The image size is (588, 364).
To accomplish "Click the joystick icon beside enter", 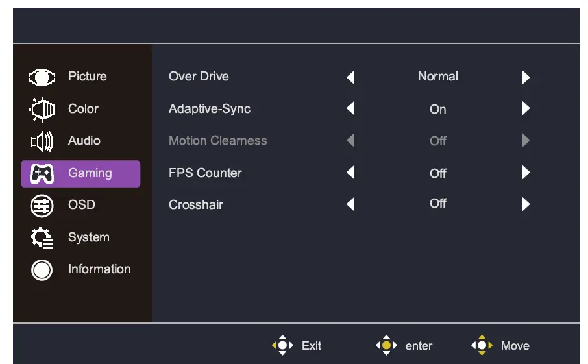I will click(386, 345).
